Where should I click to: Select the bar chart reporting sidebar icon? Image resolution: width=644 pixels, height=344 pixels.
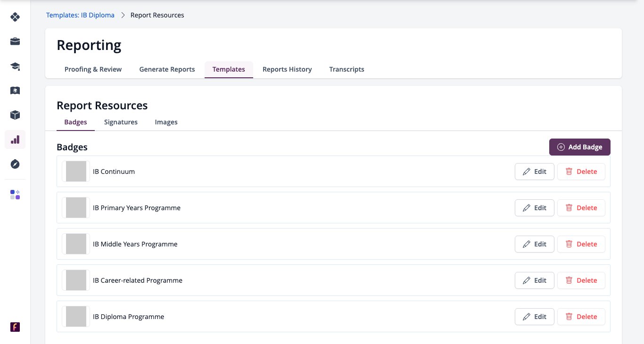coord(15,139)
